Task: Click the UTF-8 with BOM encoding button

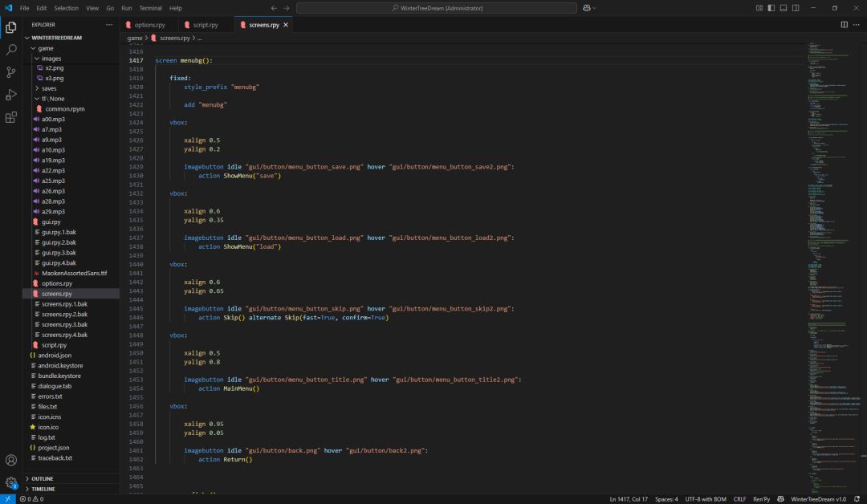Action: 706,499
